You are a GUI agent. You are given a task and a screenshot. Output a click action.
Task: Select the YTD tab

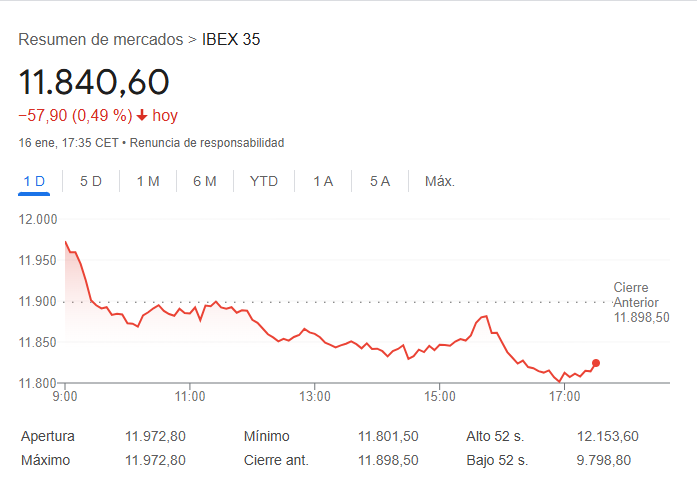click(x=264, y=181)
